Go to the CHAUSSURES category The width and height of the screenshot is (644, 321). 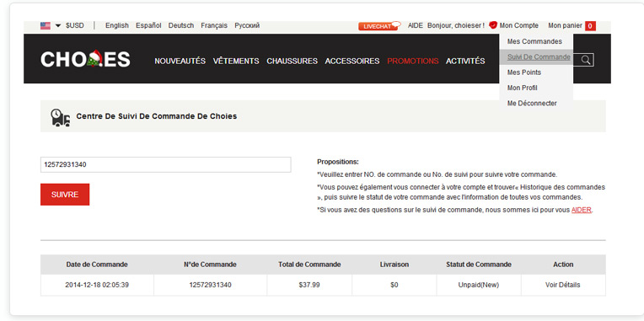(x=292, y=61)
